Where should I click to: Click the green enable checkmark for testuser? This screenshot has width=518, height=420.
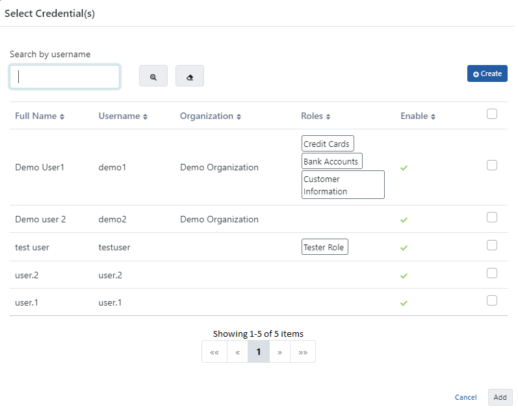(404, 248)
